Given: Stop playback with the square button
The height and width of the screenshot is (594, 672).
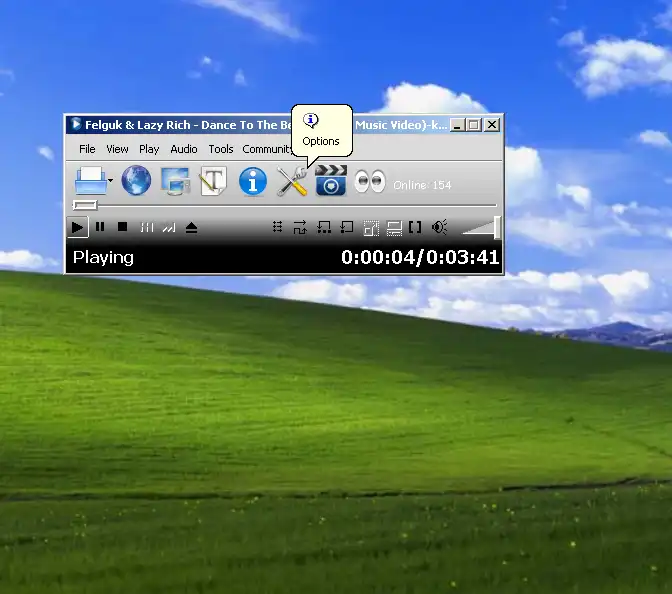Looking at the screenshot, I should pyautogui.click(x=123, y=227).
